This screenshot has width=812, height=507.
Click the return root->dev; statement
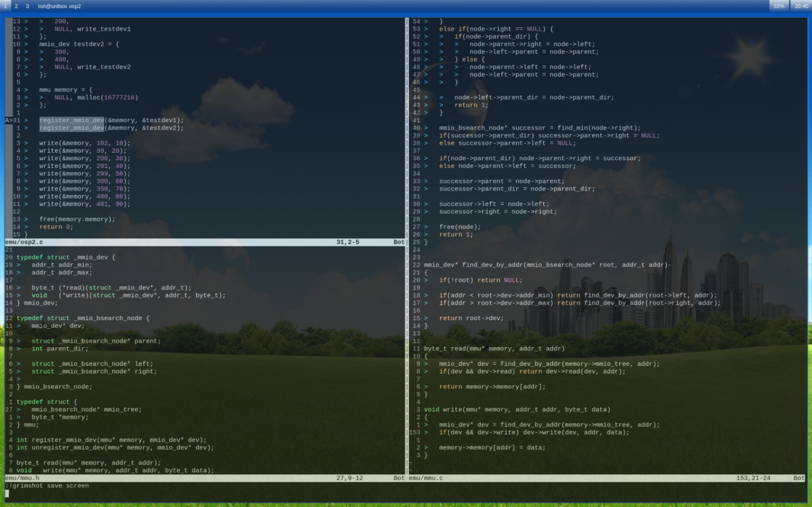click(471, 318)
